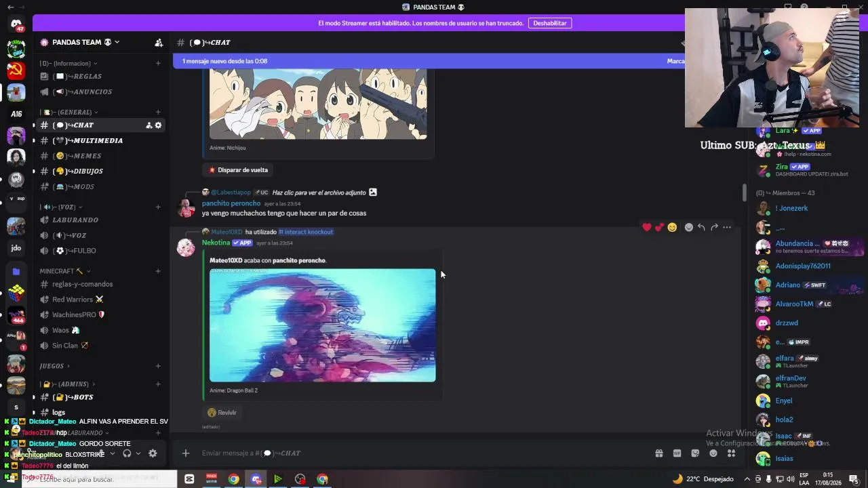Open Google Chrome from taskbar
Image resolution: width=868 pixels, height=488 pixels.
[x=233, y=479]
